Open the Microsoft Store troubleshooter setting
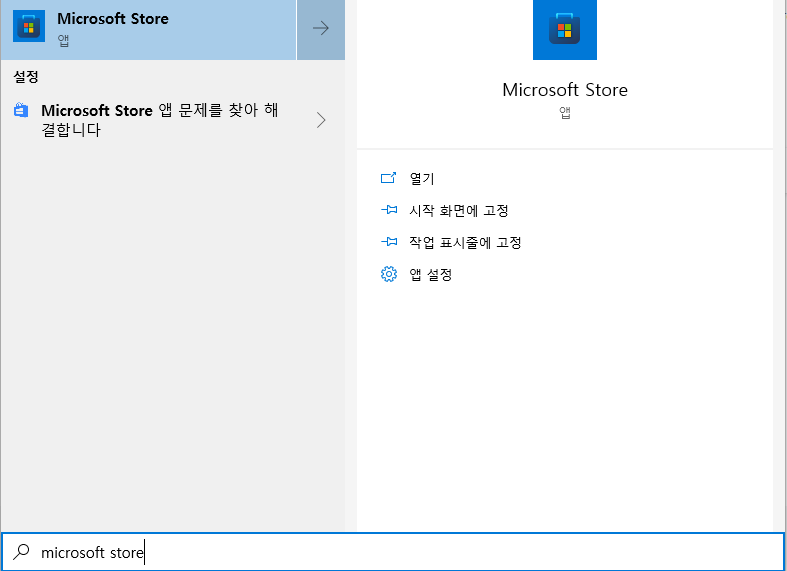 173,120
